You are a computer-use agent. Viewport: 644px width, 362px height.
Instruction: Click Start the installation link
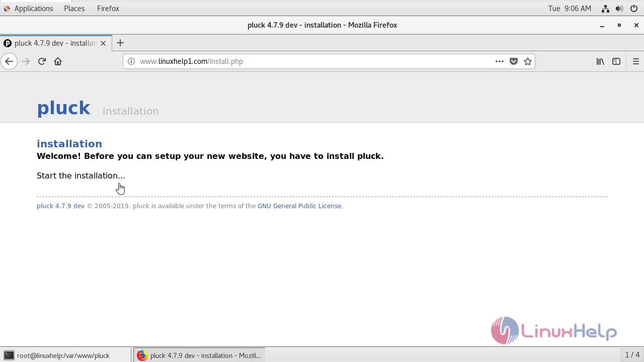pyautogui.click(x=81, y=175)
